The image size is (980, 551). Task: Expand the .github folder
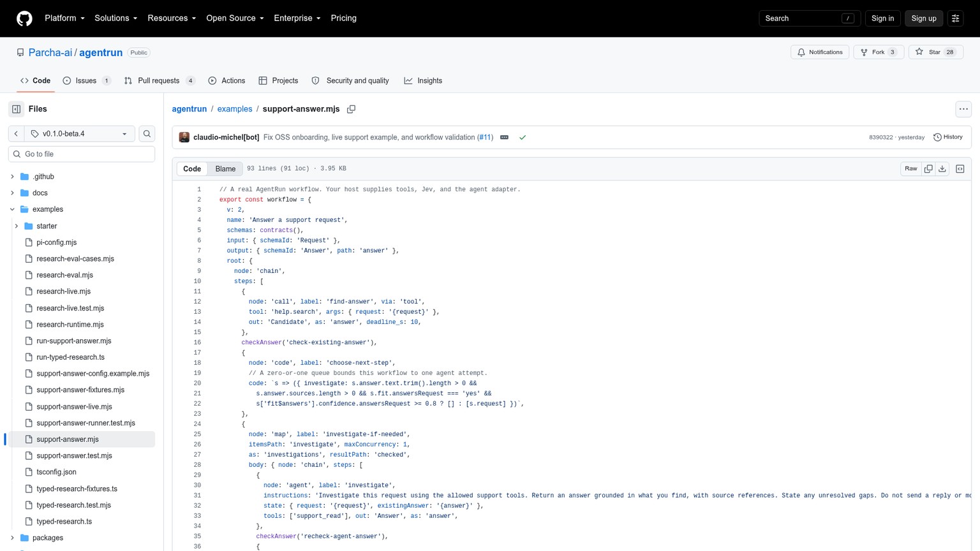point(12,177)
